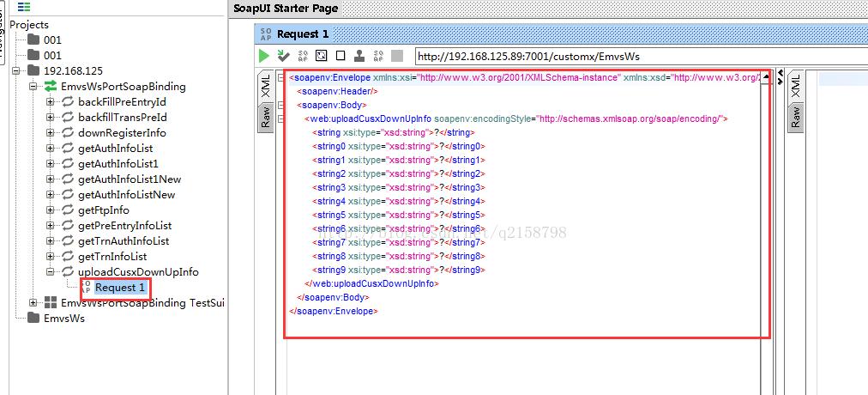Click the green arrows icon of EmvsWsPortSoapBinding
Viewport: 868px width, 395px height.
pos(51,86)
